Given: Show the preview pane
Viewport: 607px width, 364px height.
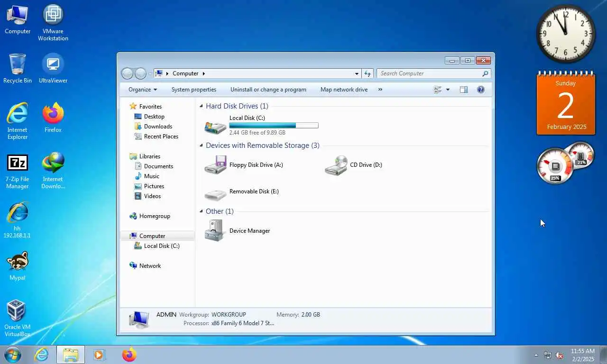Looking at the screenshot, I should 463,90.
